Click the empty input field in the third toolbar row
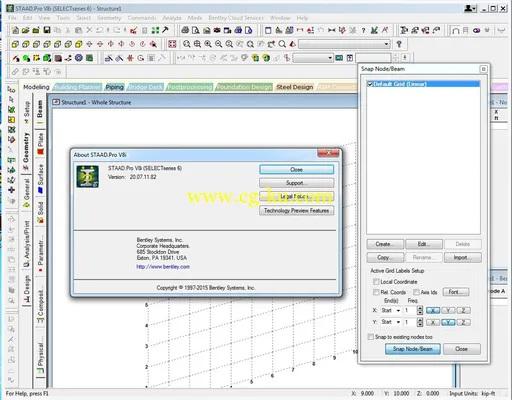Viewport: 512px width, 400px height. point(373,58)
